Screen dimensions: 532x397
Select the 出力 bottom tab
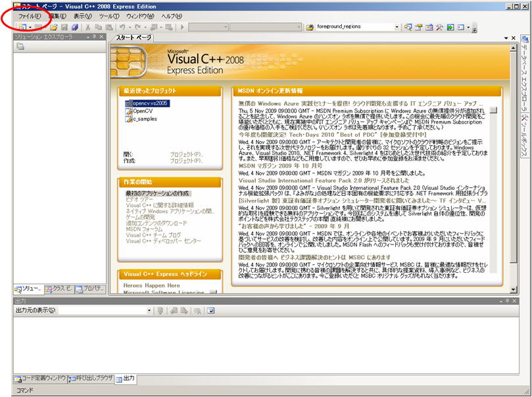coord(126,379)
